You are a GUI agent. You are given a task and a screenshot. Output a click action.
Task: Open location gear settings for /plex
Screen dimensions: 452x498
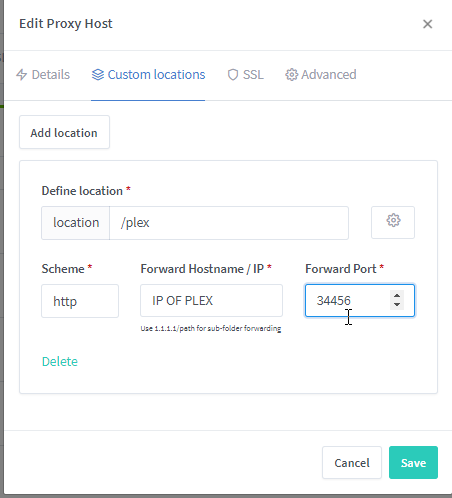(393, 222)
